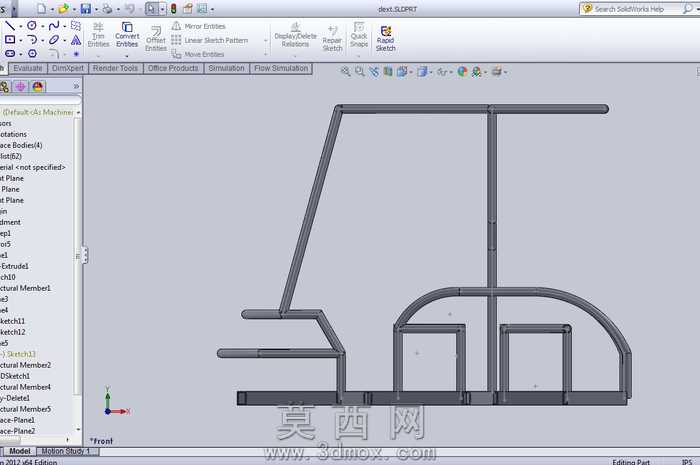This screenshot has width=700, height=465.
Task: Click the Rebuild traffic light icon
Action: (x=173, y=8)
